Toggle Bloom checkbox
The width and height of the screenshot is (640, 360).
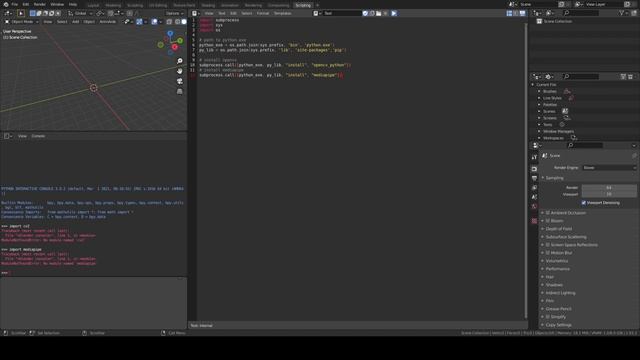point(548,221)
